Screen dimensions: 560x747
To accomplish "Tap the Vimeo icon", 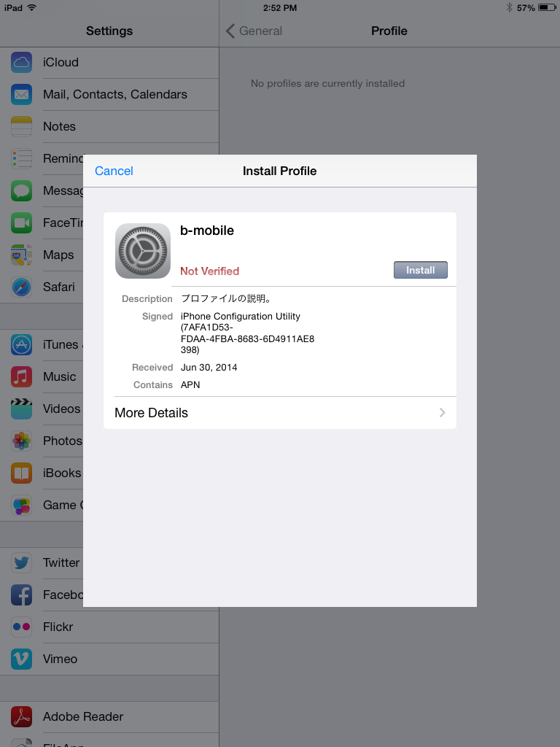I will click(21, 659).
